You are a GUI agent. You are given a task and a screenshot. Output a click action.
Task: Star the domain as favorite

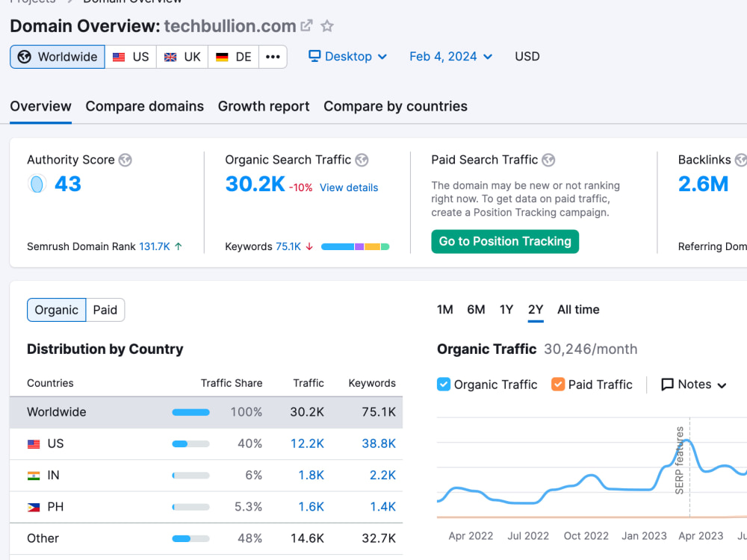click(327, 25)
